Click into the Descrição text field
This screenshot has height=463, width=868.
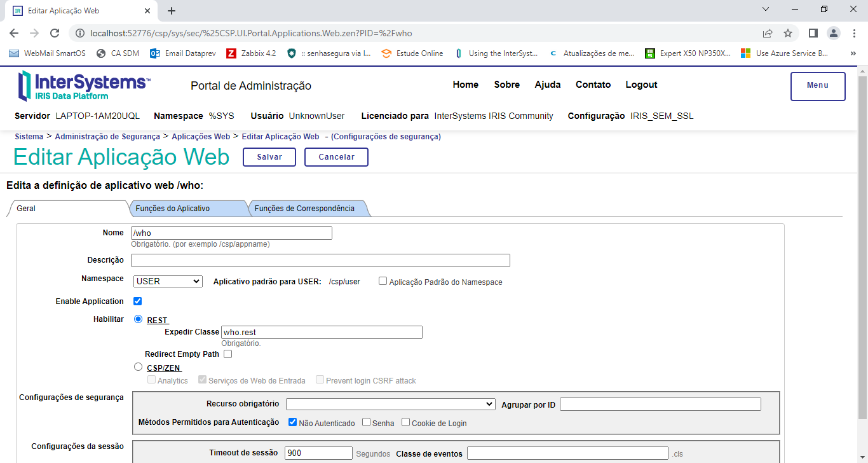320,260
